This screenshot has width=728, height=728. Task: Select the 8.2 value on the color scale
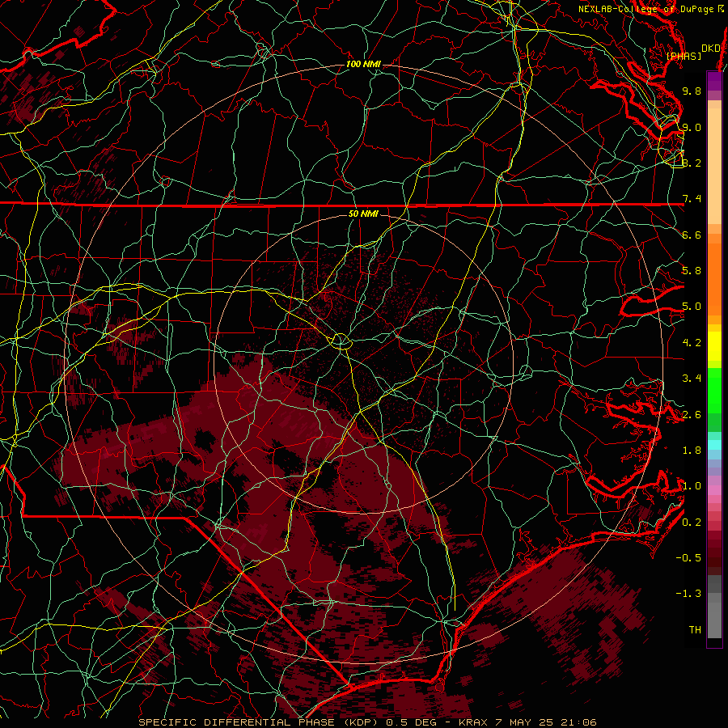point(692,163)
